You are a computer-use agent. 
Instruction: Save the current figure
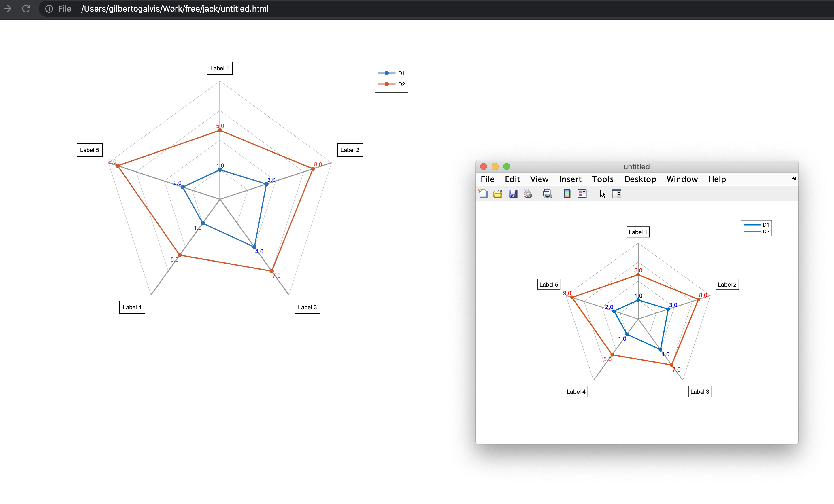coord(513,193)
